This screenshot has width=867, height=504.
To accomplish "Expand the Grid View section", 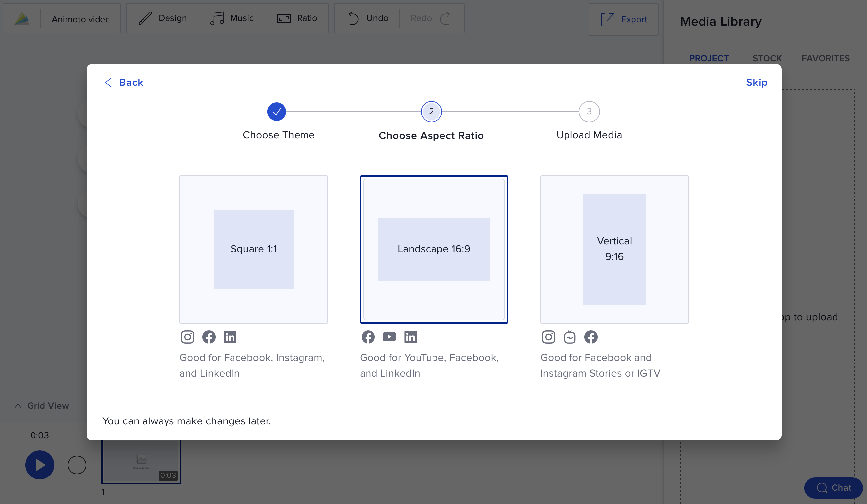I will click(x=41, y=404).
